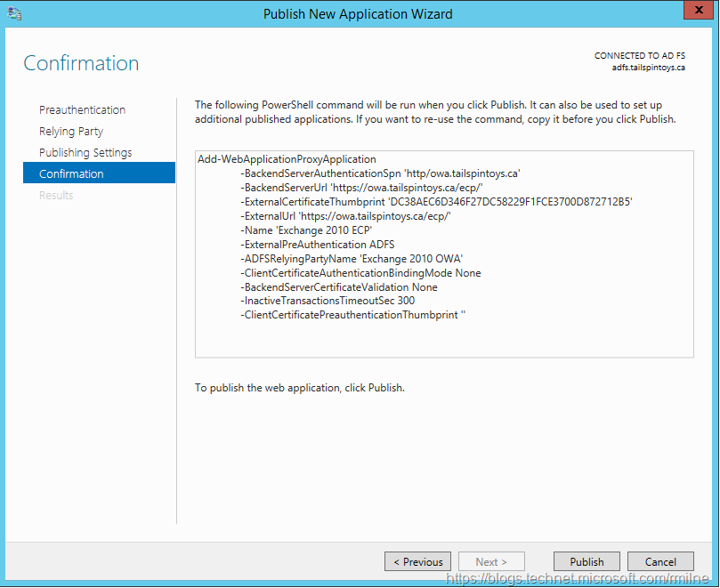This screenshot has width=720, height=588.
Task: Click the ExternalCertificateThumbprint parameter line
Action: 436,202
